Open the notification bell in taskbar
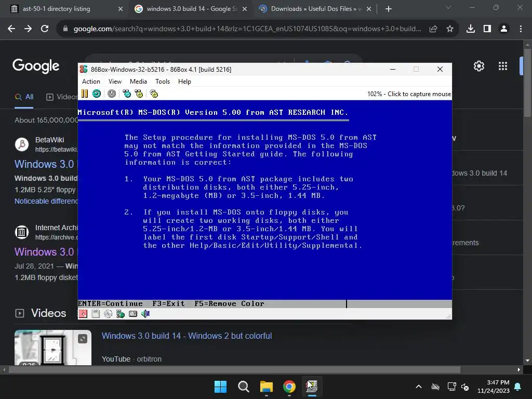 point(518,387)
